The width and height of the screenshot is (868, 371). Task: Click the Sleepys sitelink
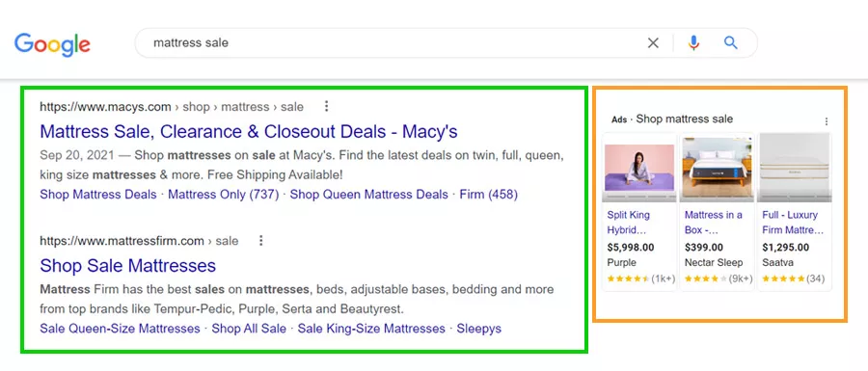pyautogui.click(x=478, y=329)
